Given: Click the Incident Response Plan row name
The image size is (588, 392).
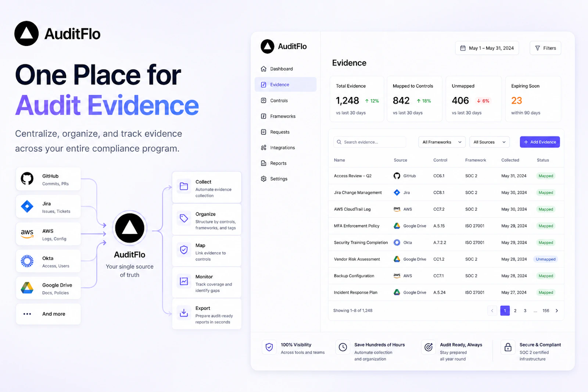Looking at the screenshot, I should (x=356, y=293).
